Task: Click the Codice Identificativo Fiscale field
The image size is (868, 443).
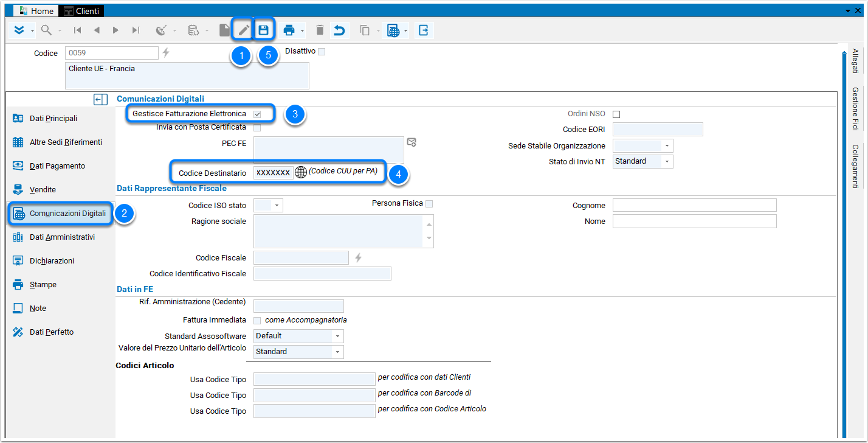Action: [322, 274]
